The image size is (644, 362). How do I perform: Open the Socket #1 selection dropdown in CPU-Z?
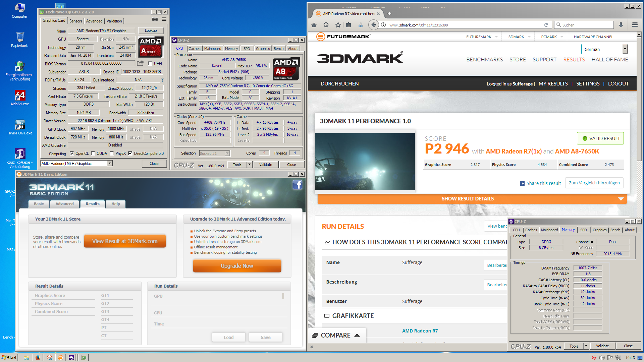(x=227, y=153)
